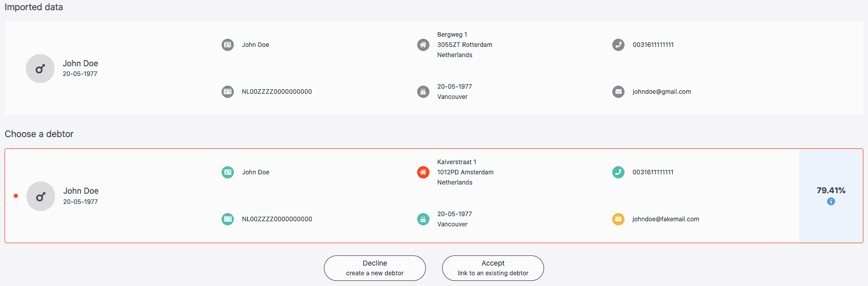868x286 pixels.
Task: Accept and link to an existing debtor
Action: tap(493, 268)
